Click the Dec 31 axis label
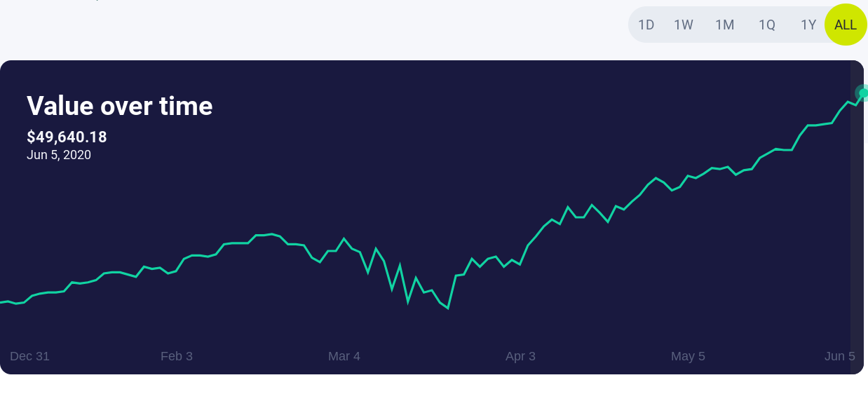Screen dimensions: 868x394 [29, 356]
